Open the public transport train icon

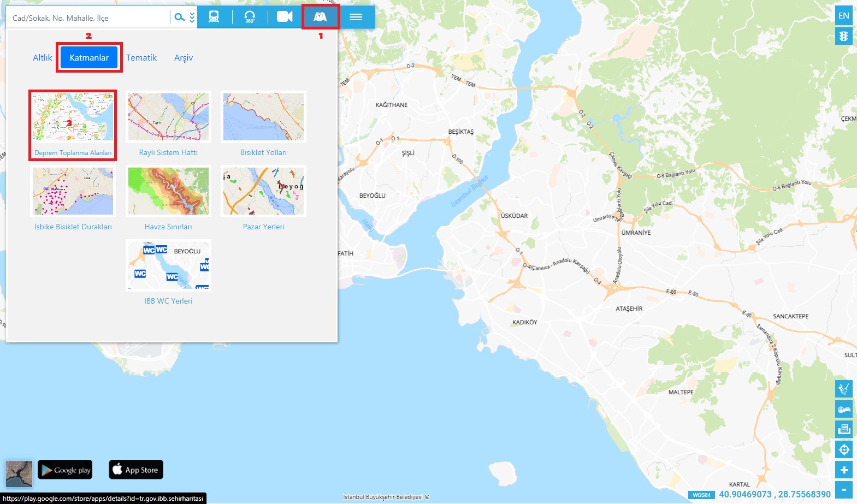coord(214,17)
